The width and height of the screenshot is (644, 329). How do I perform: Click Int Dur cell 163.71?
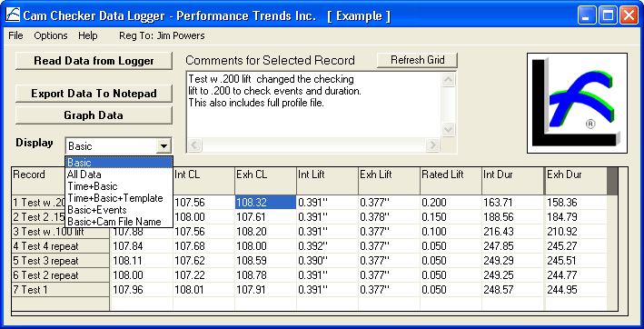point(513,202)
